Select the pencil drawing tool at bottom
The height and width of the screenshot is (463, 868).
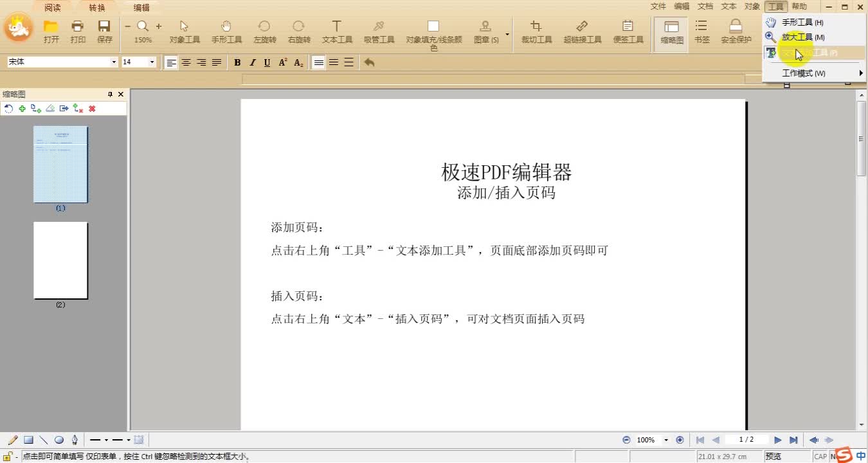point(12,440)
